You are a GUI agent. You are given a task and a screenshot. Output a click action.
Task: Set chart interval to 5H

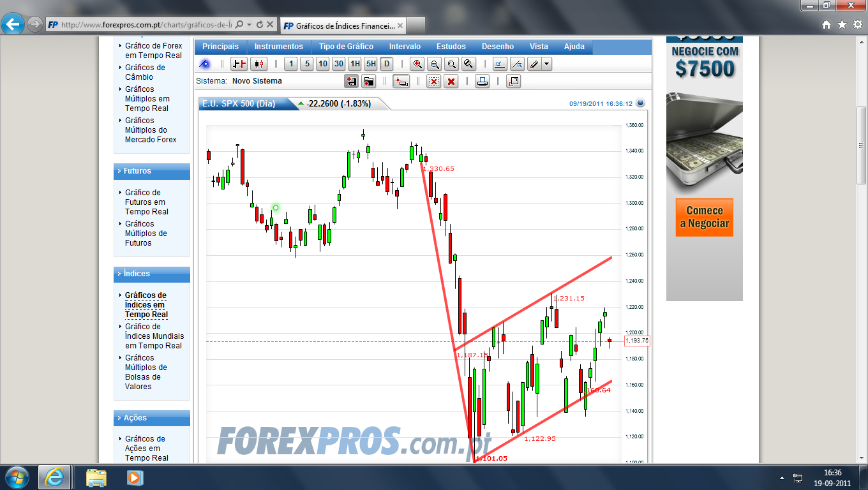[x=371, y=64]
